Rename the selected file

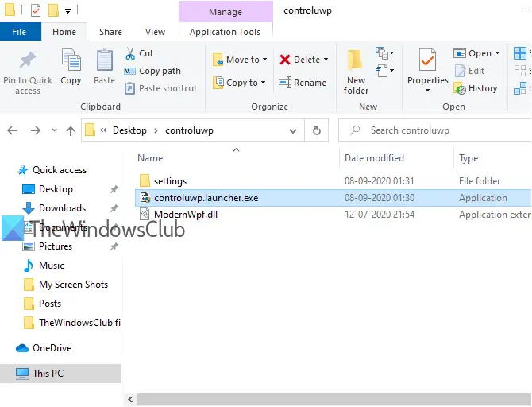303,83
